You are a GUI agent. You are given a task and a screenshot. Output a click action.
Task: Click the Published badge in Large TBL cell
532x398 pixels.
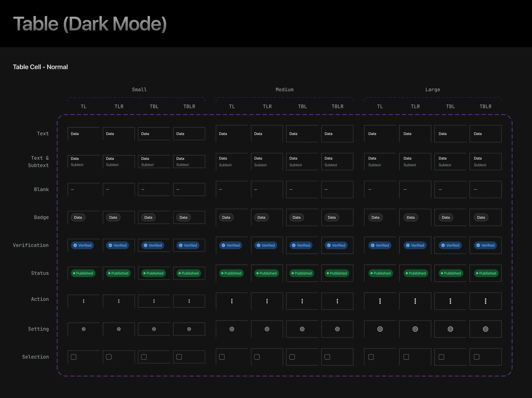click(451, 273)
